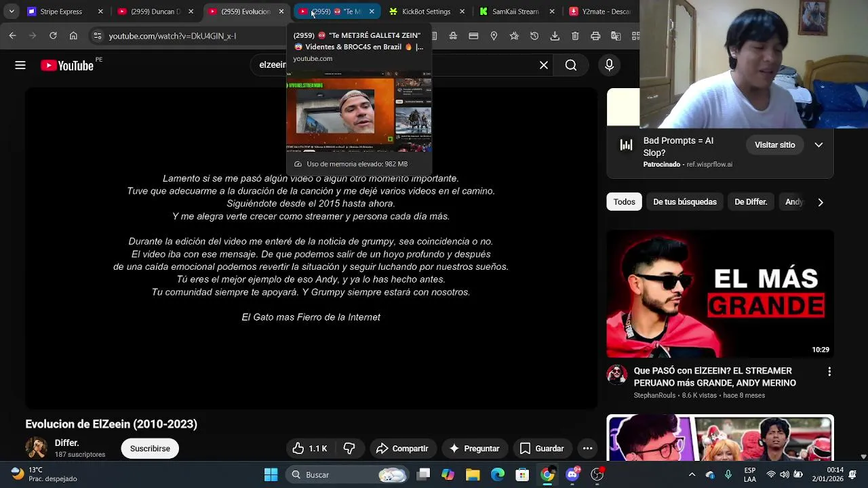This screenshot has height=488, width=868.
Task: Show hidden system tray icons
Action: (692, 474)
